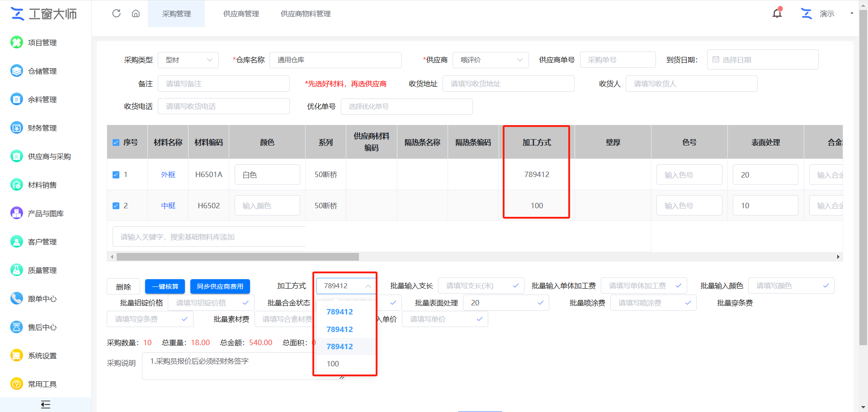Expand the 采购类型 dropdown
This screenshot has width=868, height=412.
[x=188, y=60]
